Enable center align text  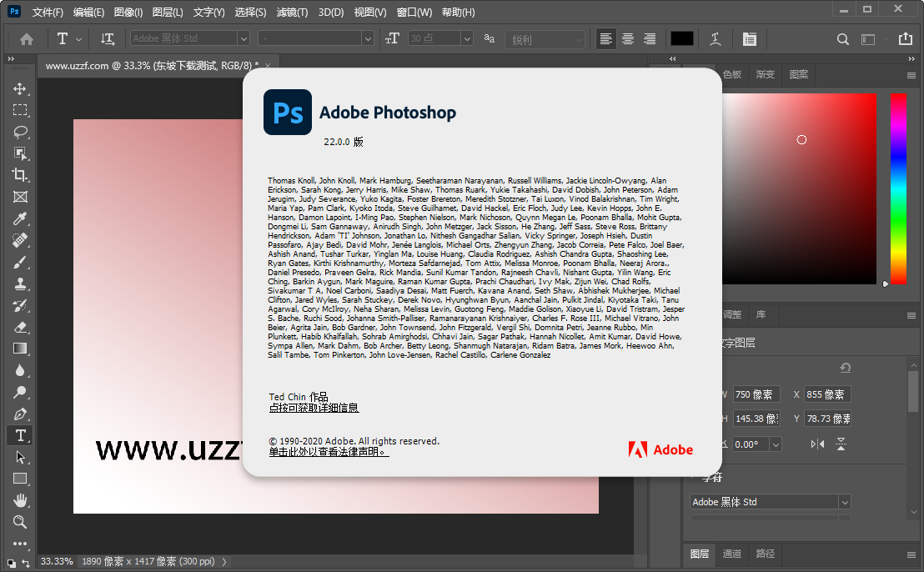coord(628,39)
